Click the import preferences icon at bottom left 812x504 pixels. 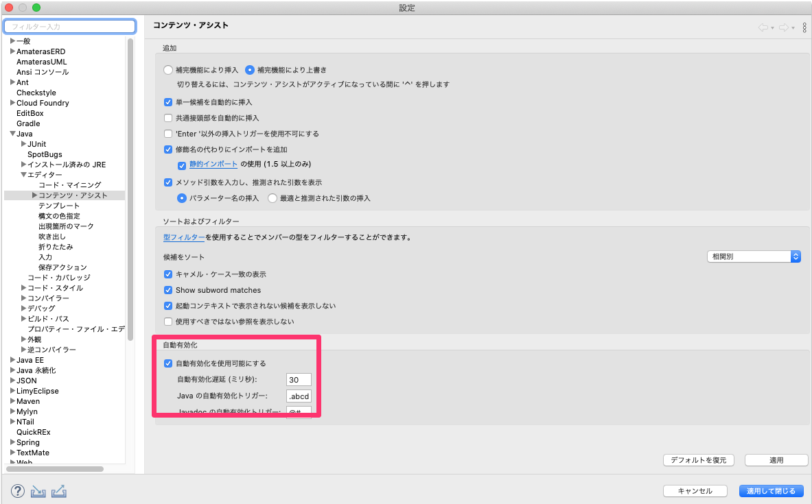coord(38,491)
